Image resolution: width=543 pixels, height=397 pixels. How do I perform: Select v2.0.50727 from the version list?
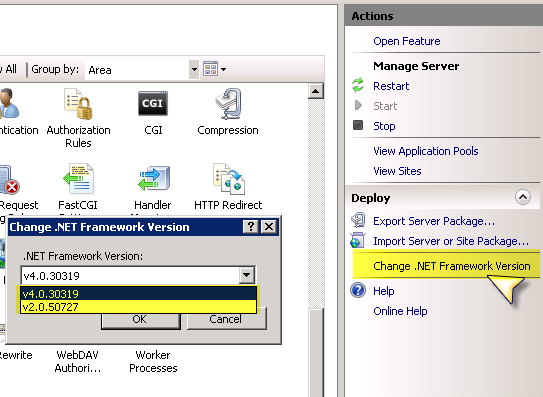coord(139,307)
